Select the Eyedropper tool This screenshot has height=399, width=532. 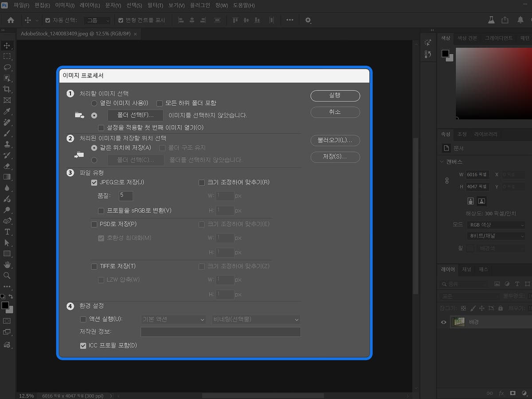coord(6,112)
